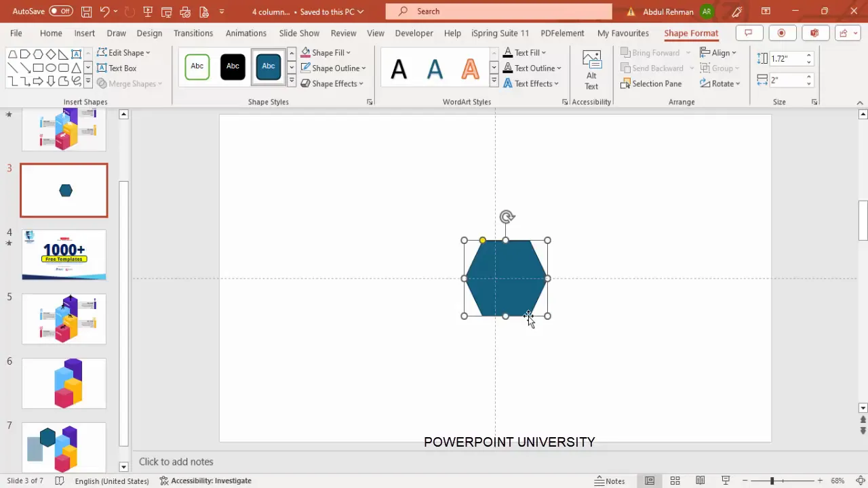868x488 pixels.
Task: Undo the last action
Action: click(x=104, y=12)
